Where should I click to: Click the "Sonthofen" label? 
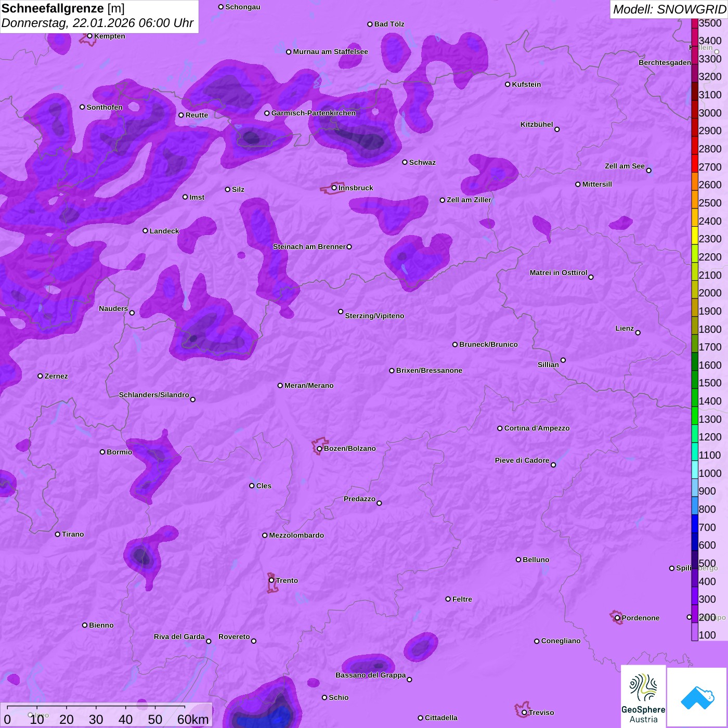[105, 107]
